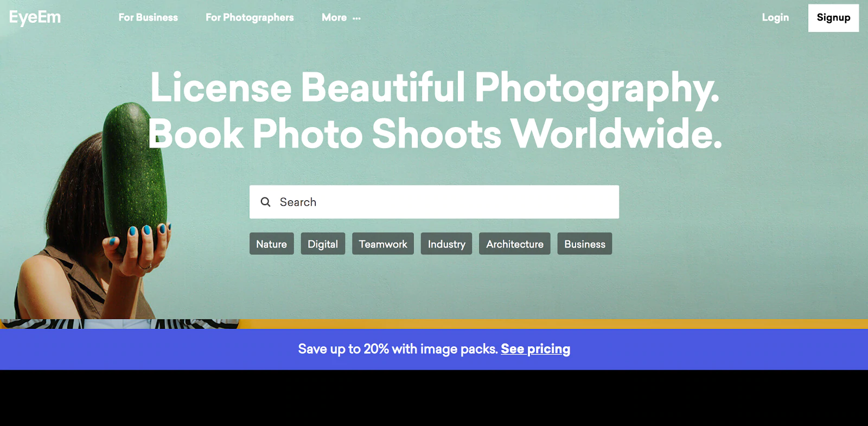Click the EyeEm logo
Screen dimensions: 868x426
point(35,17)
